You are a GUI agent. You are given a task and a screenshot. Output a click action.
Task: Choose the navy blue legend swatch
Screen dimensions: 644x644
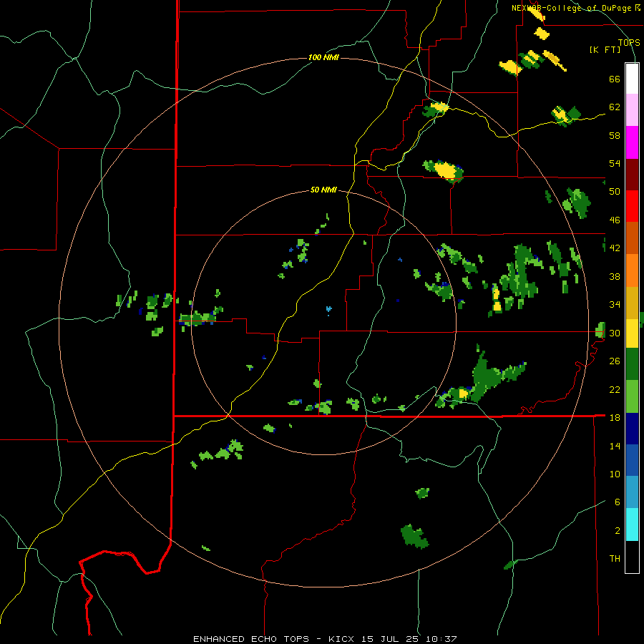tap(632, 429)
